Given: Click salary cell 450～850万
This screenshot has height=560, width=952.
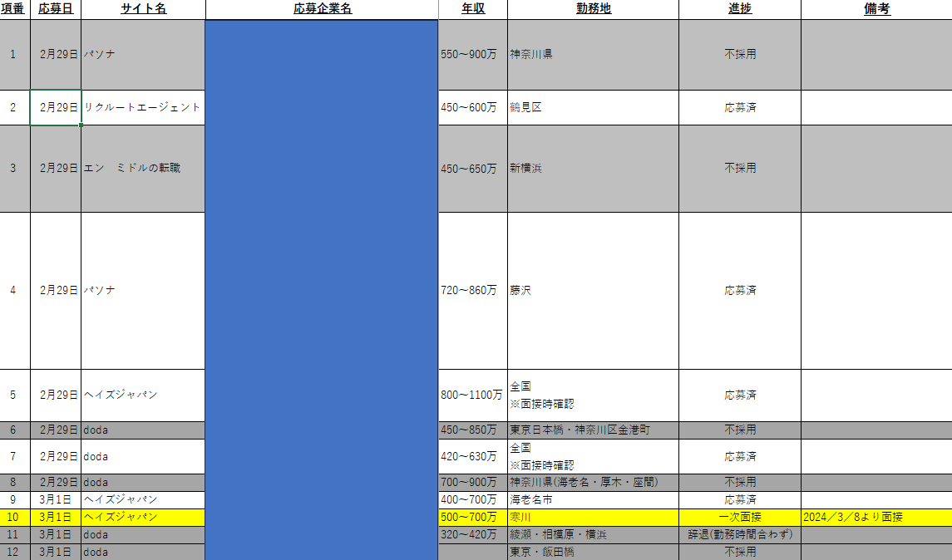Looking at the screenshot, I should point(473,430).
